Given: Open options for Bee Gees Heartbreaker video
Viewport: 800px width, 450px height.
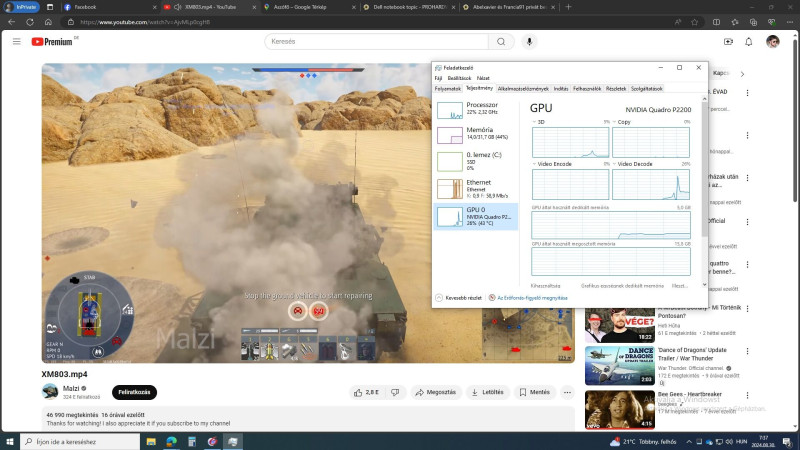Looking at the screenshot, I should point(747,395).
